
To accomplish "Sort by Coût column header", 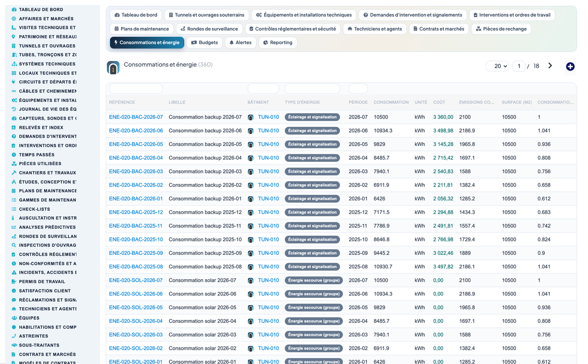I will click(x=439, y=102).
